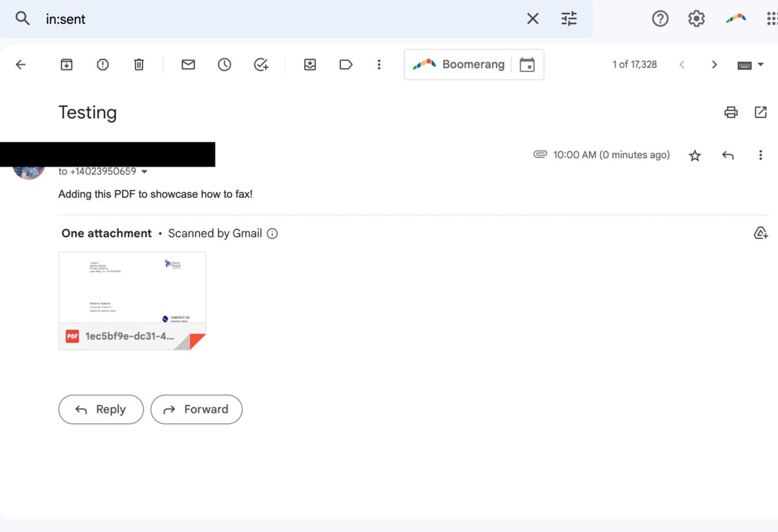The image size is (778, 532).
Task: Apply a label to this email
Action: (346, 64)
